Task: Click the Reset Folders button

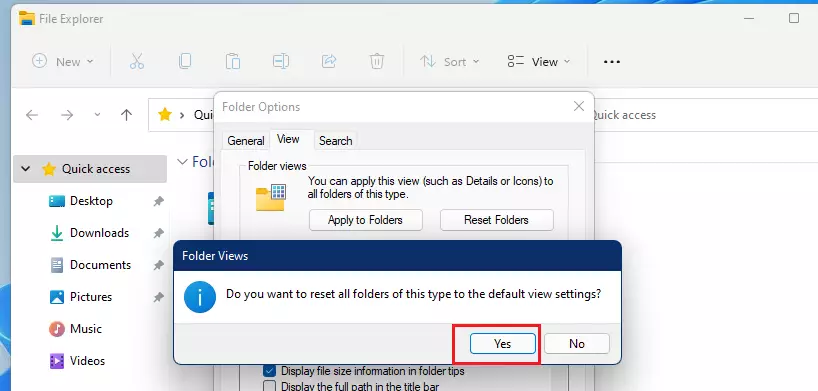Action: (497, 220)
